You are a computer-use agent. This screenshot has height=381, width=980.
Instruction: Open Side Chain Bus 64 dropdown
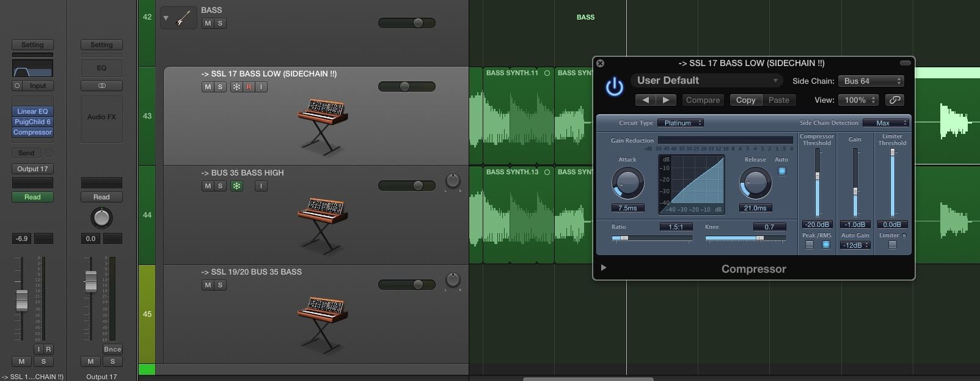coord(871,81)
